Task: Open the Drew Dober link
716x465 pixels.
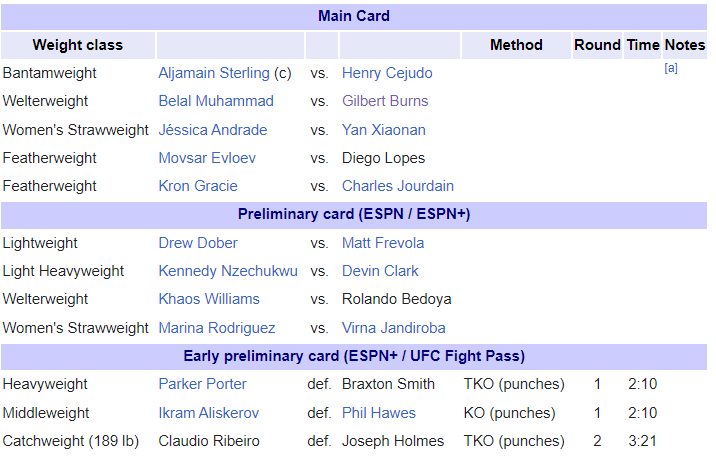Action: point(198,243)
